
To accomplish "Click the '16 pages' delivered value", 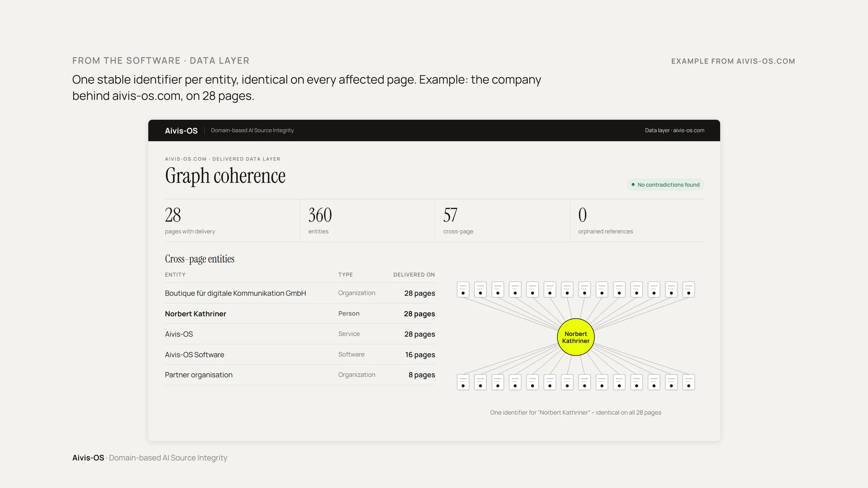I will pyautogui.click(x=420, y=355).
